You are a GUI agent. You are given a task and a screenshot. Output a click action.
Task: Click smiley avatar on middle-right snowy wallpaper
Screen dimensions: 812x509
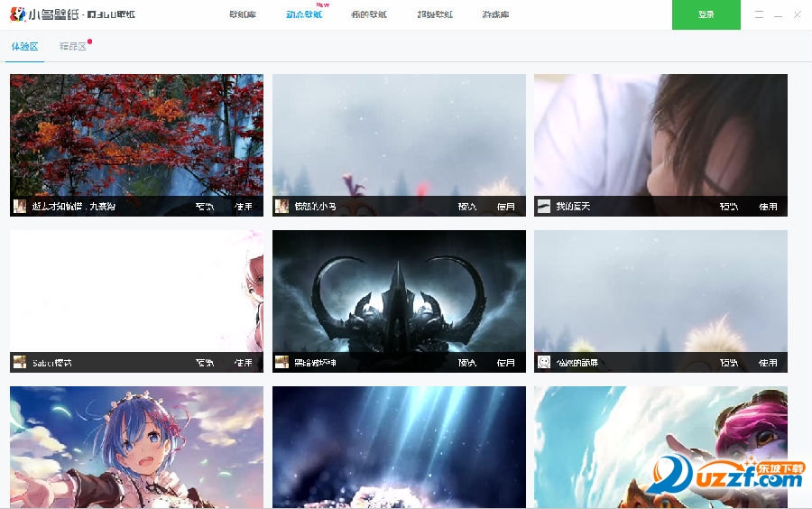coord(543,362)
